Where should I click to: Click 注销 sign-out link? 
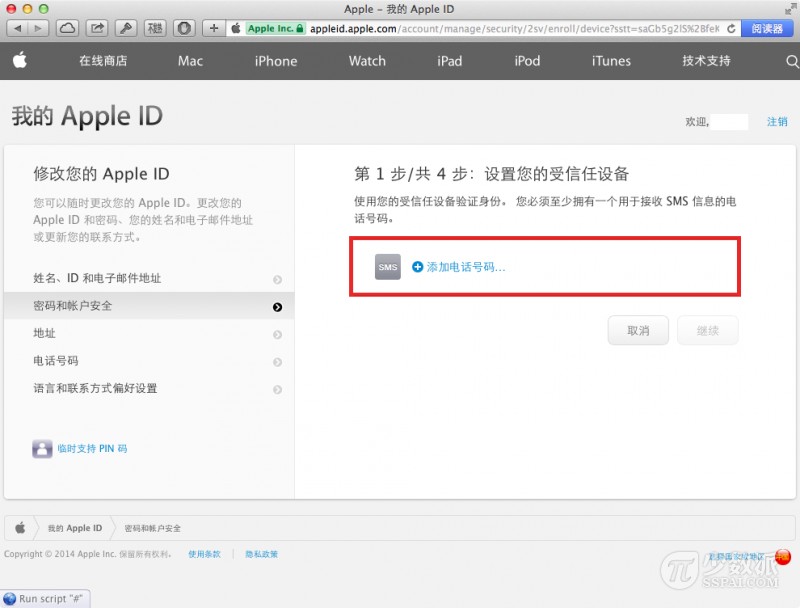(777, 121)
